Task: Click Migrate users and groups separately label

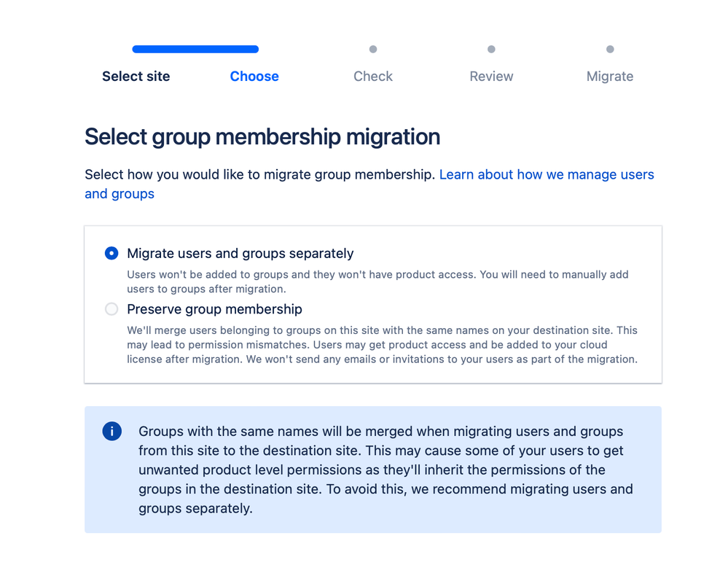Action: 240,253
